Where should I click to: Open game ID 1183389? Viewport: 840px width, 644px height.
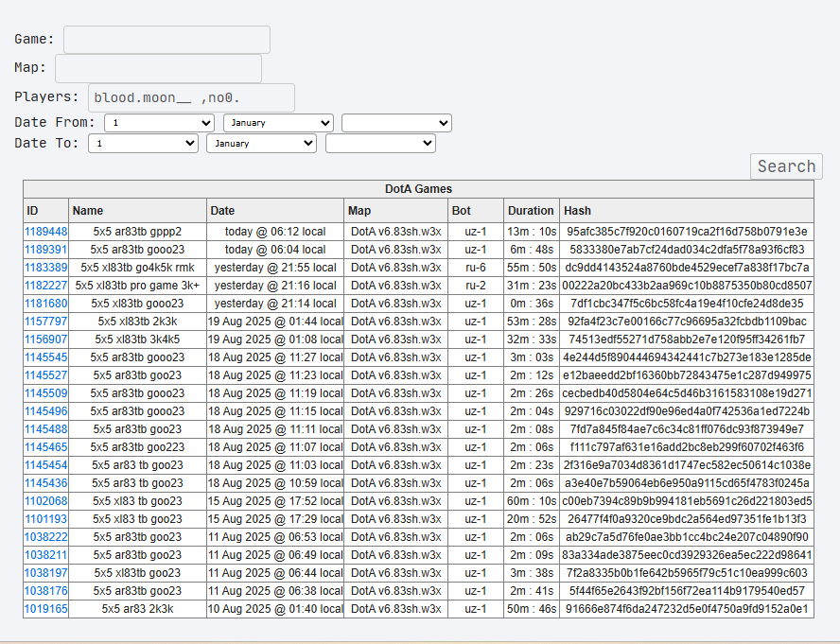[x=46, y=268]
